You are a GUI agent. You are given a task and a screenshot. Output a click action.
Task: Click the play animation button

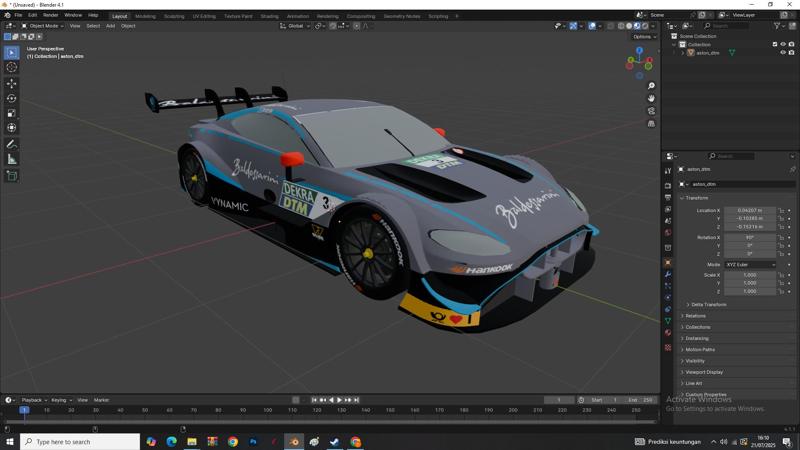tap(339, 400)
